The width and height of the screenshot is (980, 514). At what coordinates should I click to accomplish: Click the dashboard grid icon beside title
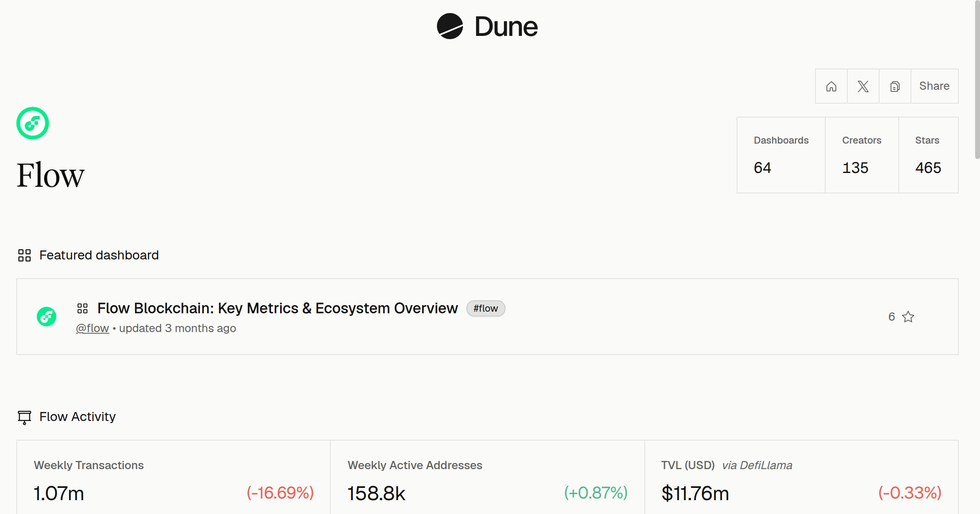82,308
